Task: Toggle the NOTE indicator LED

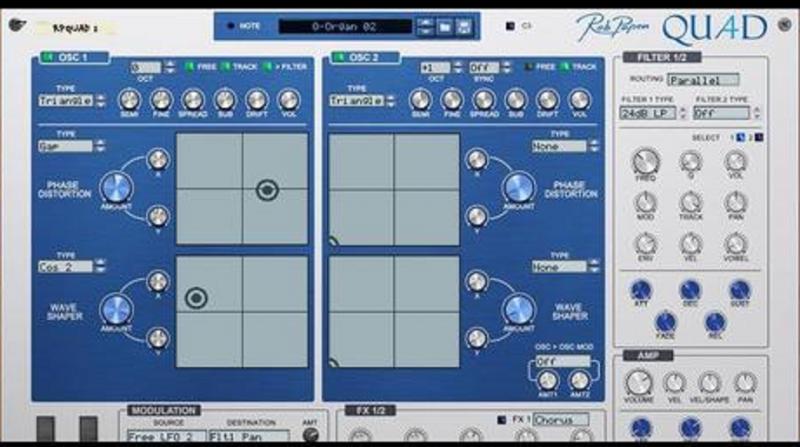Action: pos(231,26)
